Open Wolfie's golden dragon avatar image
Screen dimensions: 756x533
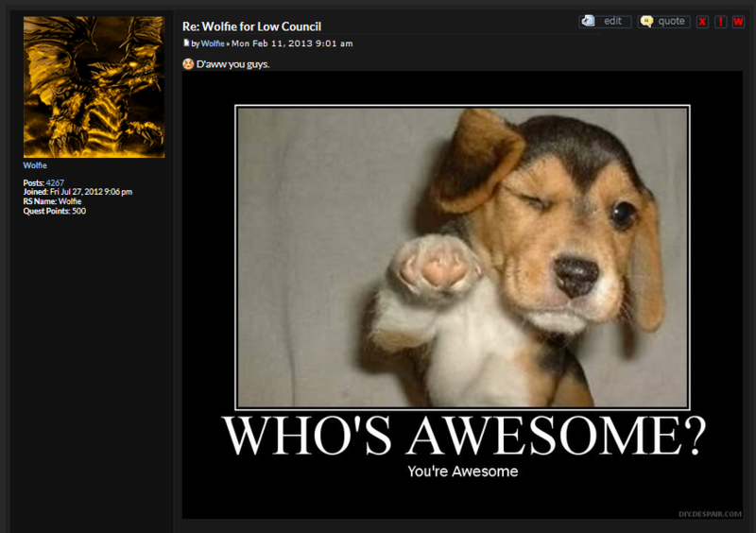[x=94, y=87]
